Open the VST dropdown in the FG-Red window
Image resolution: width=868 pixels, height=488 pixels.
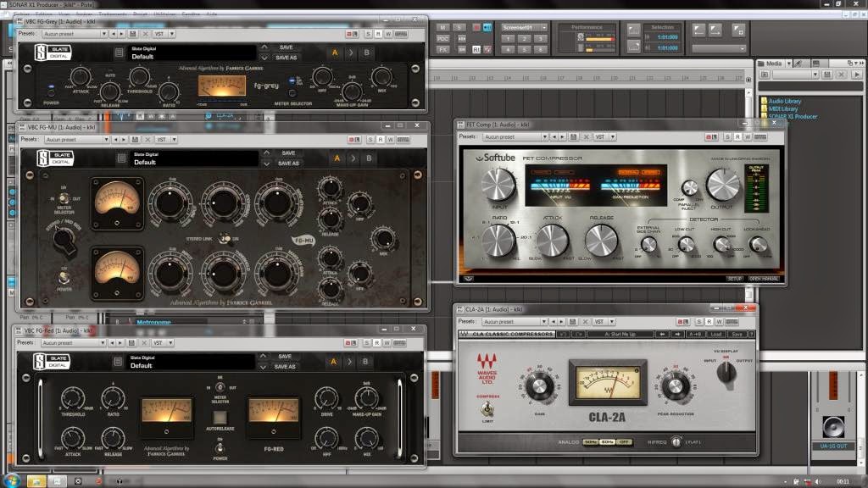pyautogui.click(x=163, y=343)
